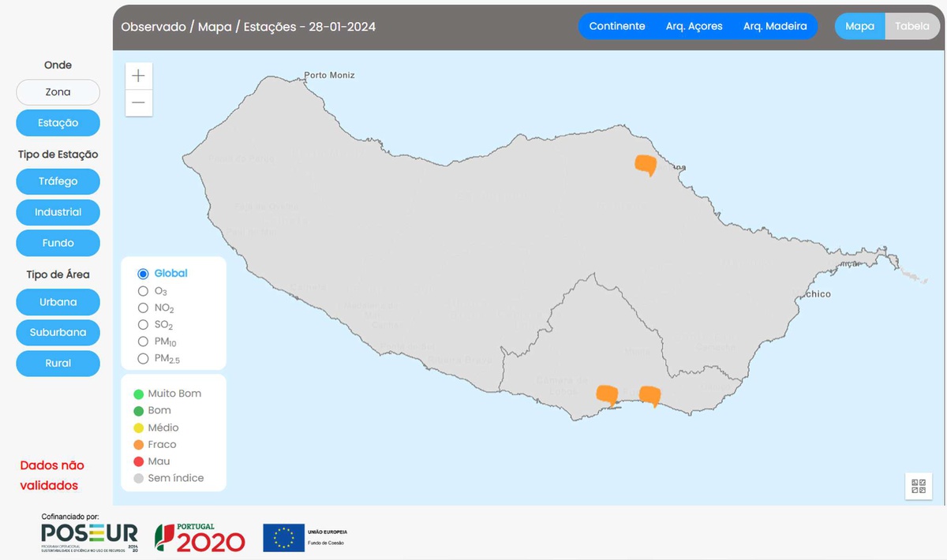The image size is (947, 560).
Task: Choose the PM10 radio option
Action: pyautogui.click(x=143, y=342)
